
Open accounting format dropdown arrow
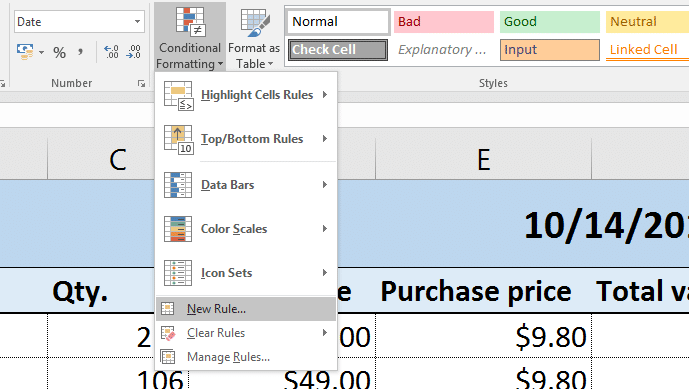pyautogui.click(x=41, y=52)
